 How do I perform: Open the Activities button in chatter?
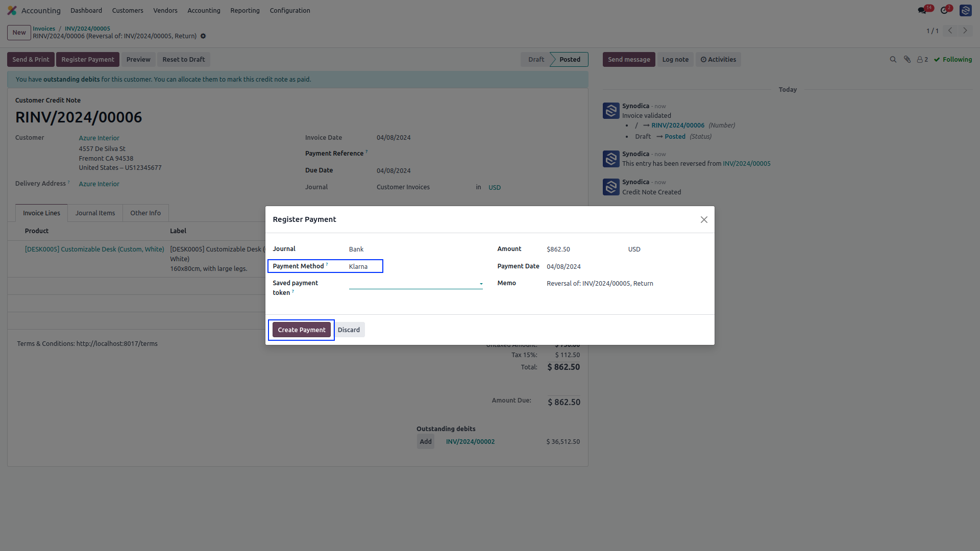click(718, 60)
